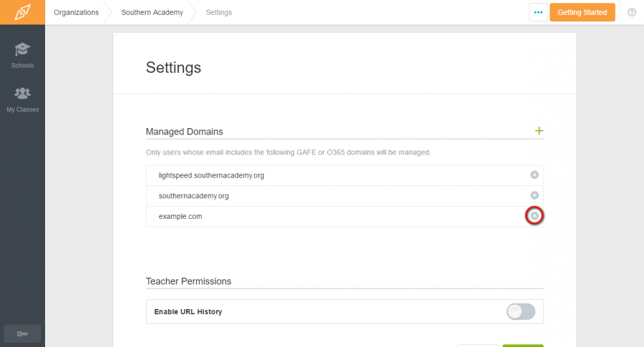Viewport: 644px width, 347px height.
Task: Open the help question mark icon
Action: click(x=632, y=12)
